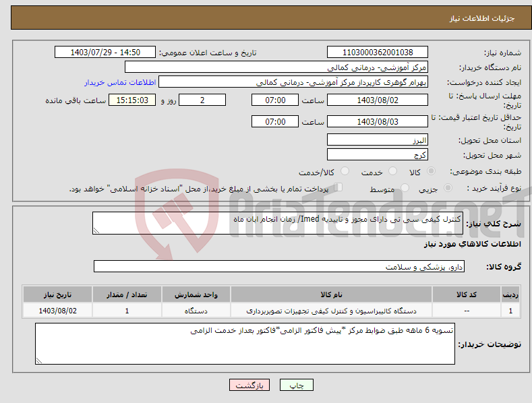This screenshot has width=532, height=403.
Task: Select the کالا/خدمت radio button
Action: [x=345, y=171]
